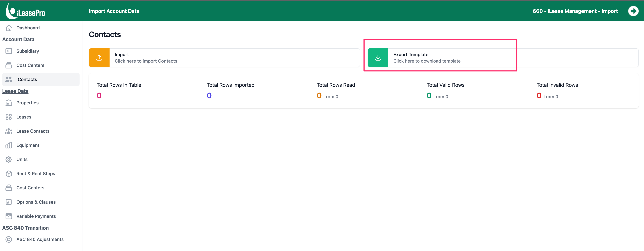
Task: Click the Units gear icon
Action: (x=9, y=159)
